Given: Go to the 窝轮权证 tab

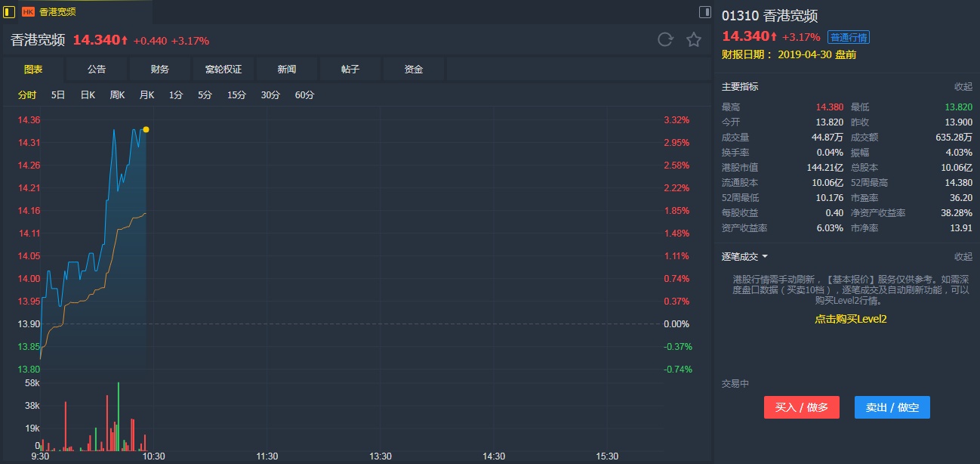Looking at the screenshot, I should [x=223, y=70].
